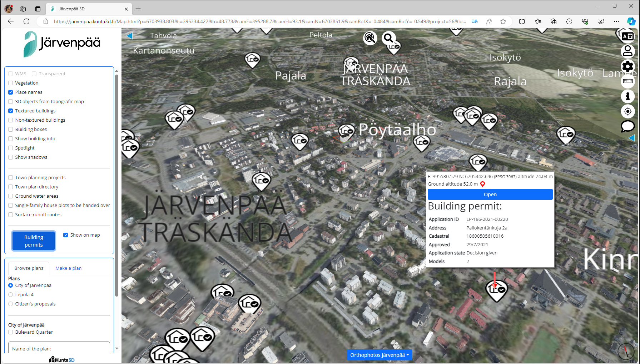Open the language translation icon
The width and height of the screenshot is (640, 364).
pos(627,36)
